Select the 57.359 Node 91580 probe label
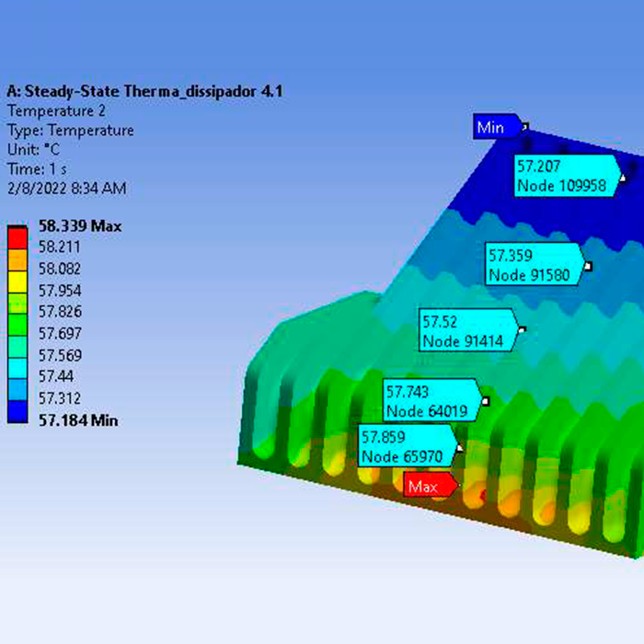This screenshot has height=644, width=644. click(534, 265)
